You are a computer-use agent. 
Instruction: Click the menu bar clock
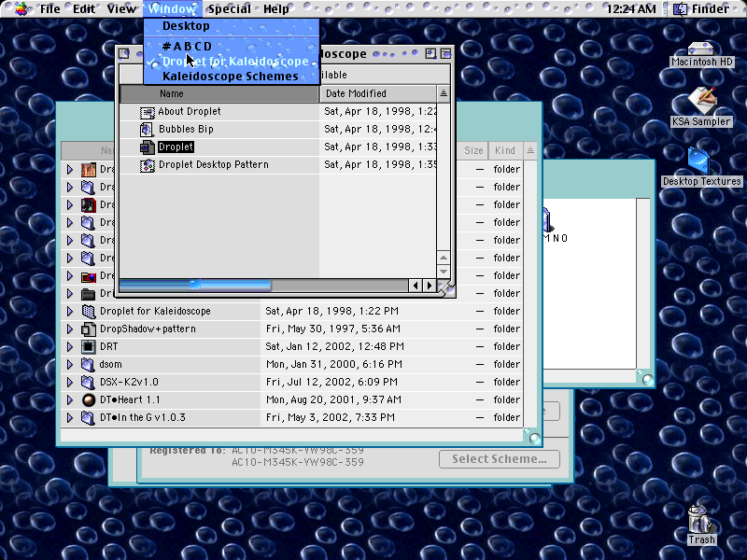coord(631,8)
